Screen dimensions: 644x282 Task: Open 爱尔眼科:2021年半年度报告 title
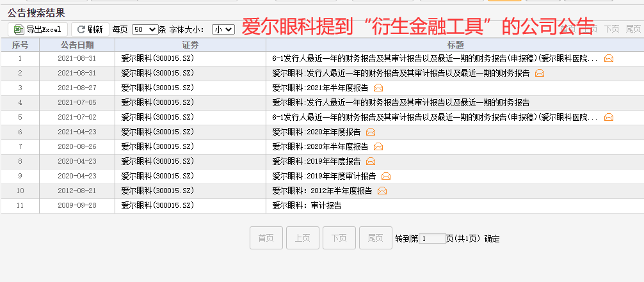[x=320, y=88]
